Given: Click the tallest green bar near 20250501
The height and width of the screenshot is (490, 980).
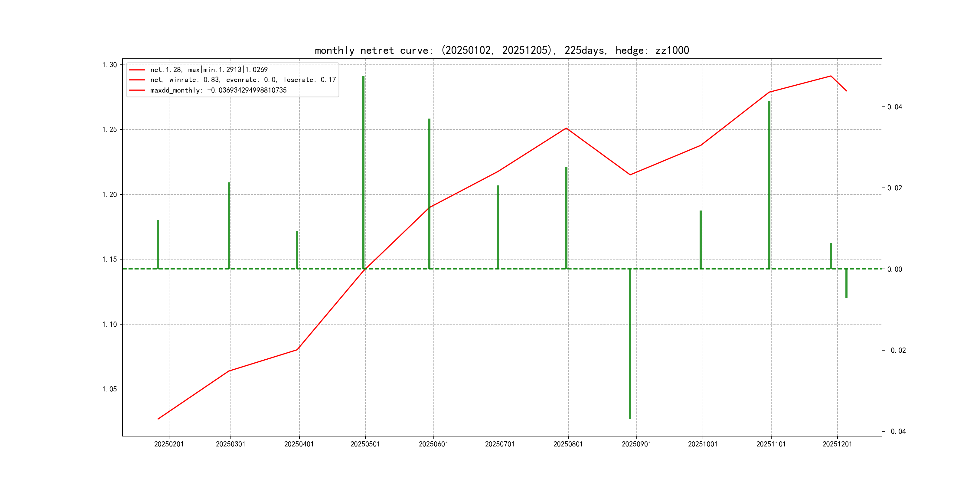Looking at the screenshot, I should [x=363, y=171].
